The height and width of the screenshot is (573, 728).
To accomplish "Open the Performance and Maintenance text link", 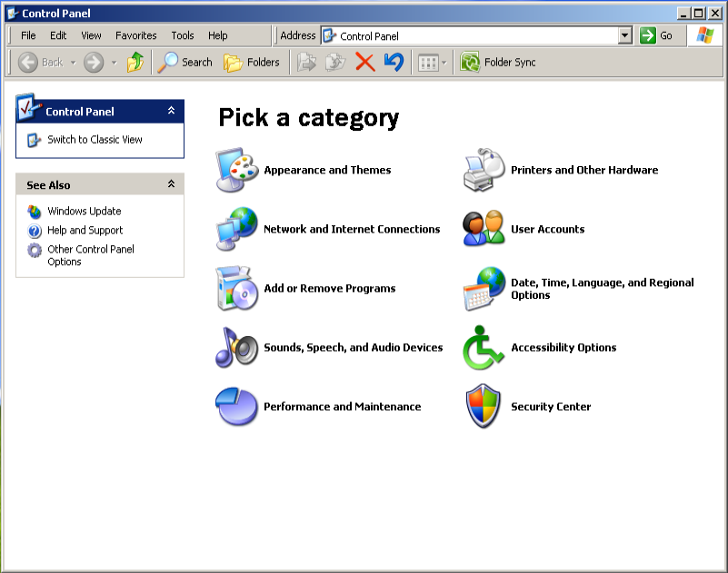I will point(342,407).
